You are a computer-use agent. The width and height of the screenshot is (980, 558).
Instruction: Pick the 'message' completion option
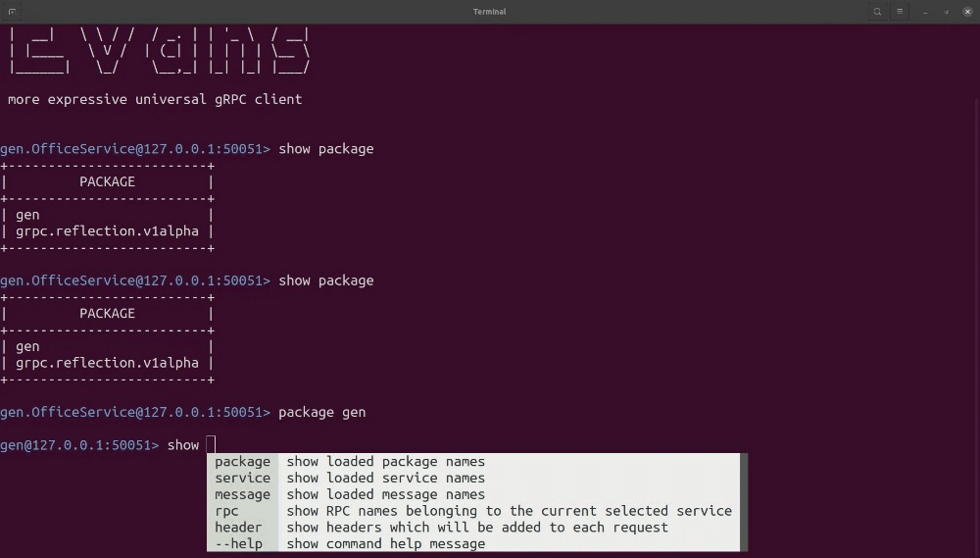pyautogui.click(x=242, y=494)
